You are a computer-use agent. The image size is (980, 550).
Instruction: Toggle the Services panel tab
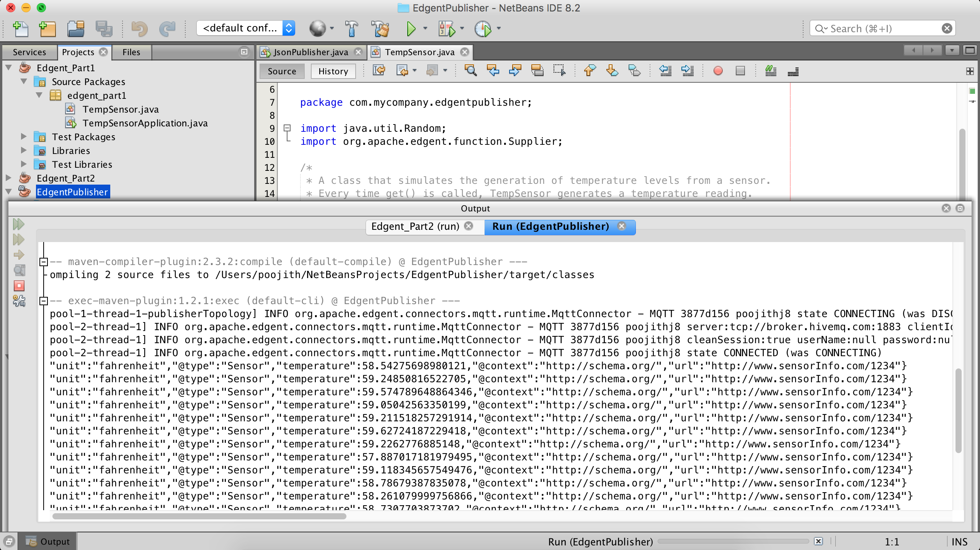[x=28, y=52]
